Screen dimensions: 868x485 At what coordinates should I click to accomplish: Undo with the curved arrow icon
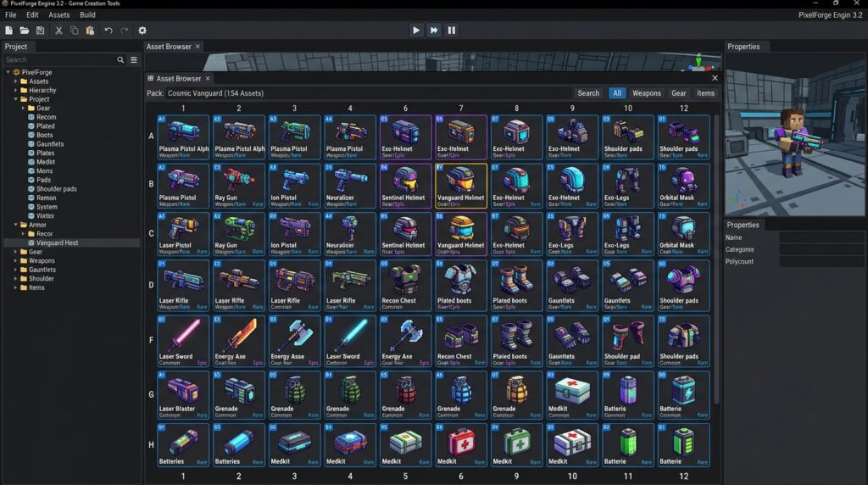click(x=108, y=31)
